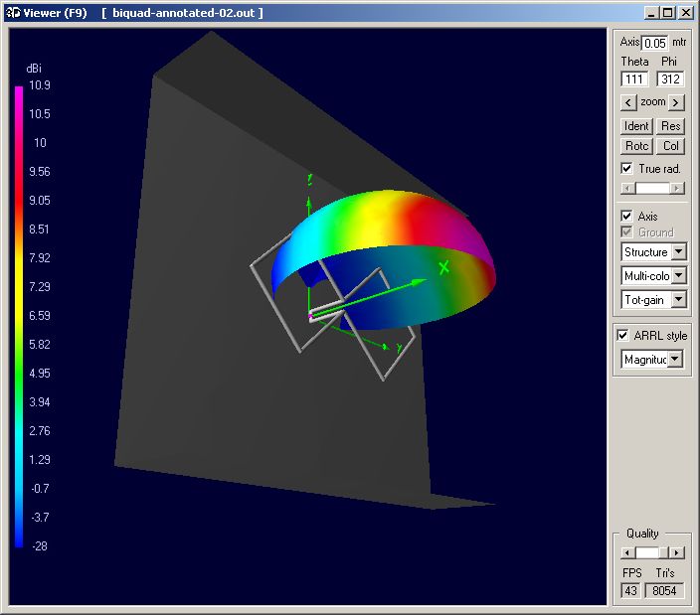Expand the Multi-color dropdown list

[678, 275]
